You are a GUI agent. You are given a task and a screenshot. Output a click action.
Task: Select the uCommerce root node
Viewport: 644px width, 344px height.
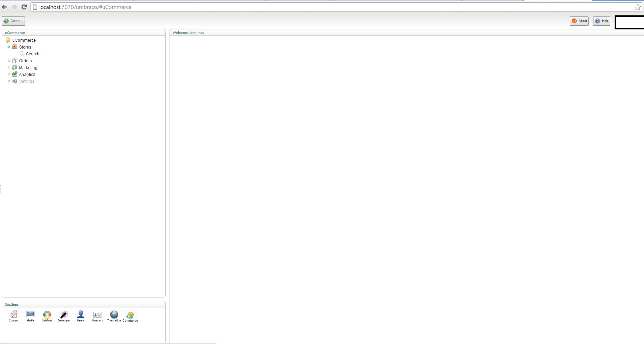(24, 40)
